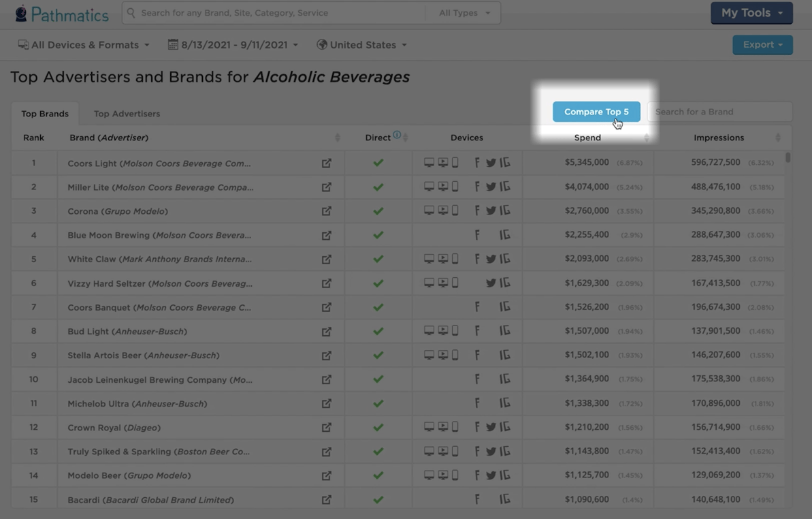812x519 pixels.
Task: Open Truly Spiked & Sparkling external link icon
Action: [326, 452]
